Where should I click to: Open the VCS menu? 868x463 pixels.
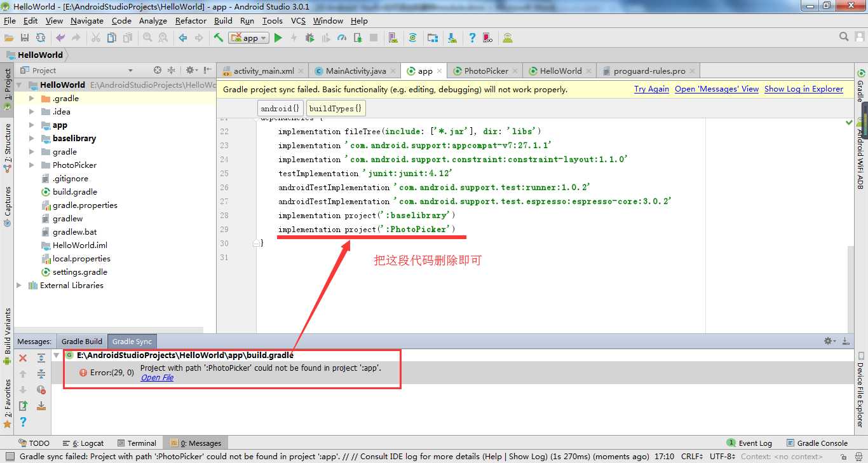click(x=298, y=20)
